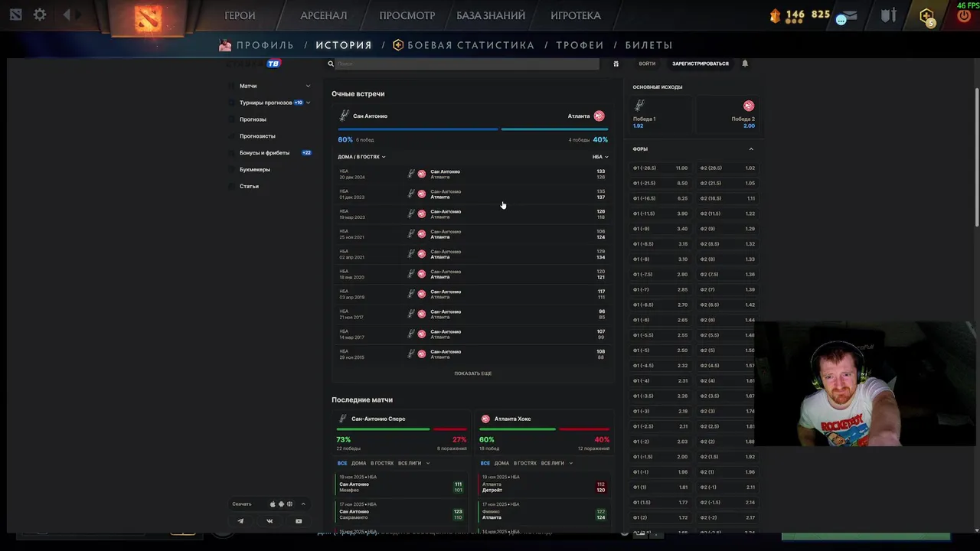This screenshot has height=551, width=980.
Task: Select Дома filter for San Antonio matches
Action: pyautogui.click(x=358, y=463)
